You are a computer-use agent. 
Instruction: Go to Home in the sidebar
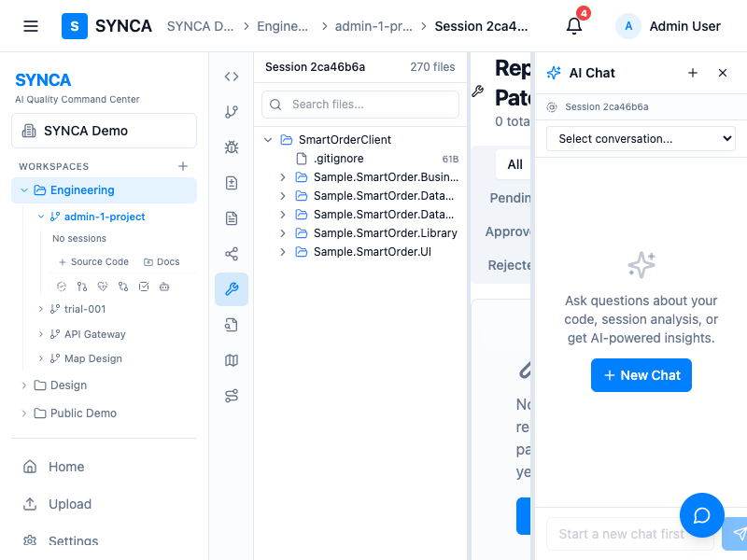point(65,467)
